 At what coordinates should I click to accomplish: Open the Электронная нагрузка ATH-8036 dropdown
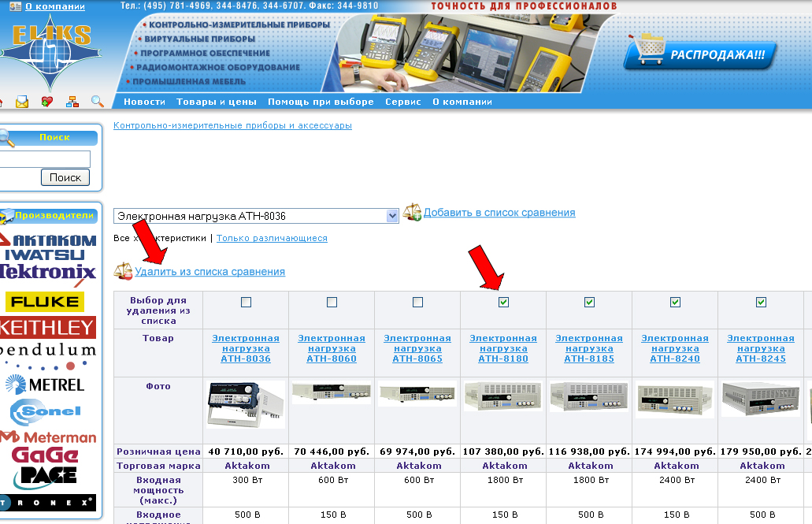click(x=256, y=216)
